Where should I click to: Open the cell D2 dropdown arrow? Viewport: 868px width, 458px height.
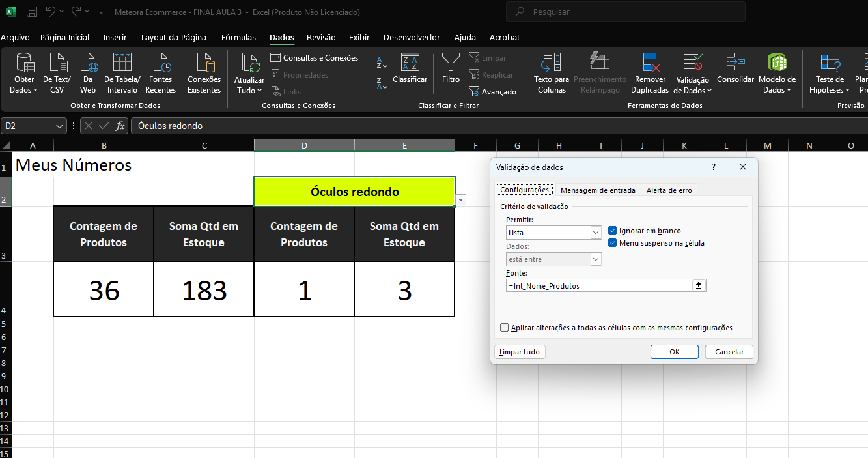(x=461, y=200)
